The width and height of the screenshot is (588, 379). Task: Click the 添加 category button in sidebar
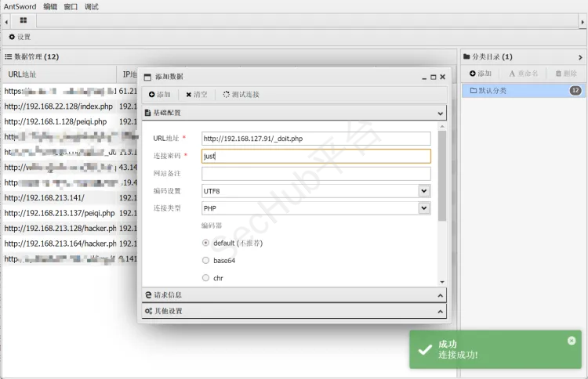481,74
